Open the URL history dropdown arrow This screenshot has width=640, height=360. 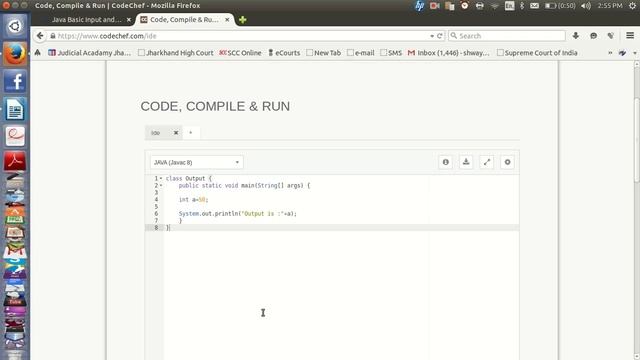tap(432, 36)
